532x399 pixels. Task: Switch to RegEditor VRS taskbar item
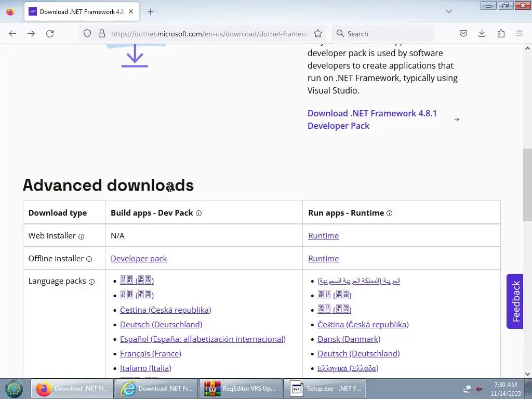tap(241, 389)
